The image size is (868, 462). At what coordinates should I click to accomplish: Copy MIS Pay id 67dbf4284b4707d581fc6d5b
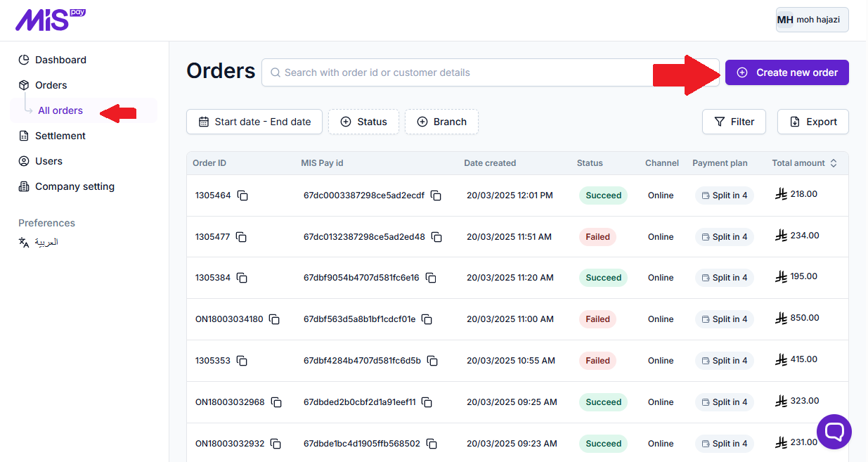coord(432,361)
